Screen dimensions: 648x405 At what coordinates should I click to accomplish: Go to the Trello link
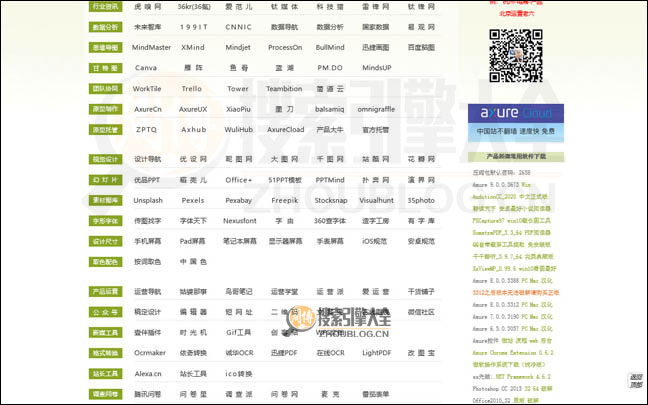pyautogui.click(x=192, y=89)
